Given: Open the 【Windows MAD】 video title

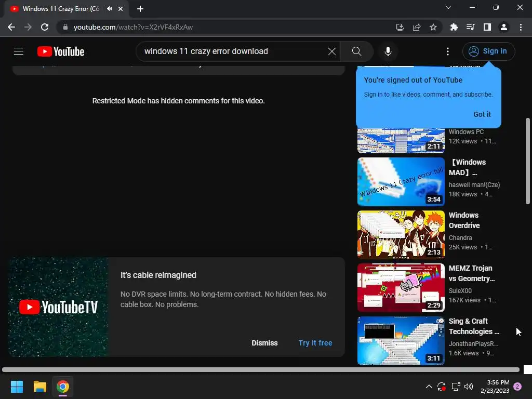Looking at the screenshot, I should [468, 167].
